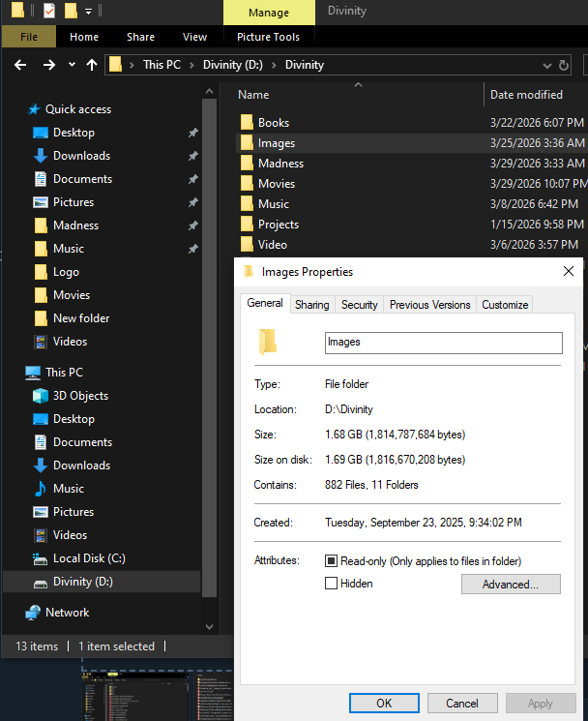Screen dimensions: 588x721
Task: Sort by the Name column header
Action: click(253, 95)
